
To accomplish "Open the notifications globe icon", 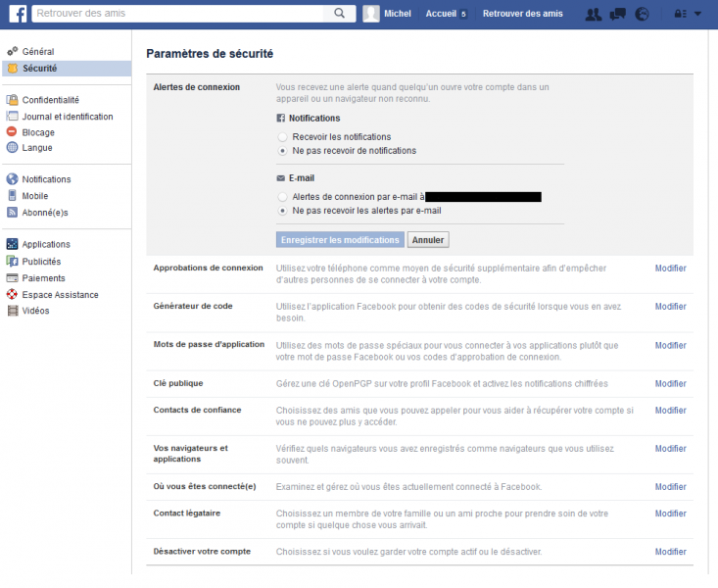I will pos(642,14).
